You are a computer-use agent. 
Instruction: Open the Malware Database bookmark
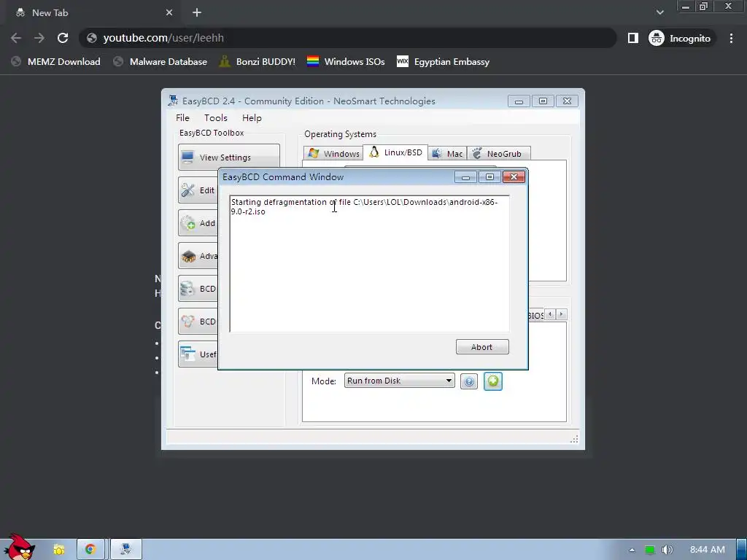pos(160,62)
